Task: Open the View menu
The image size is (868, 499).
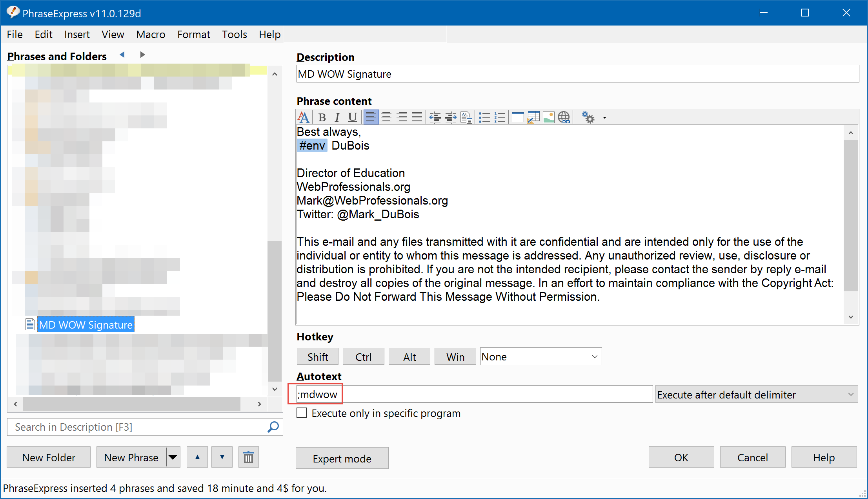Action: 113,35
